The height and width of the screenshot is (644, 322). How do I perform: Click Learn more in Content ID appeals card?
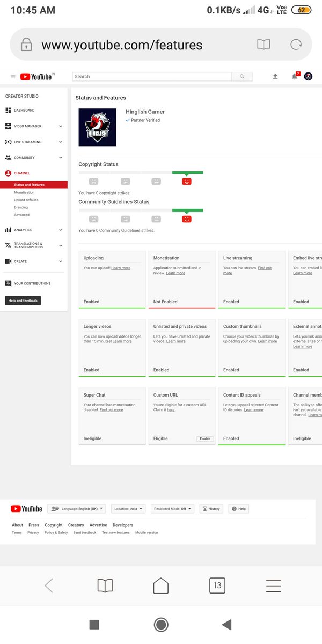253,410
